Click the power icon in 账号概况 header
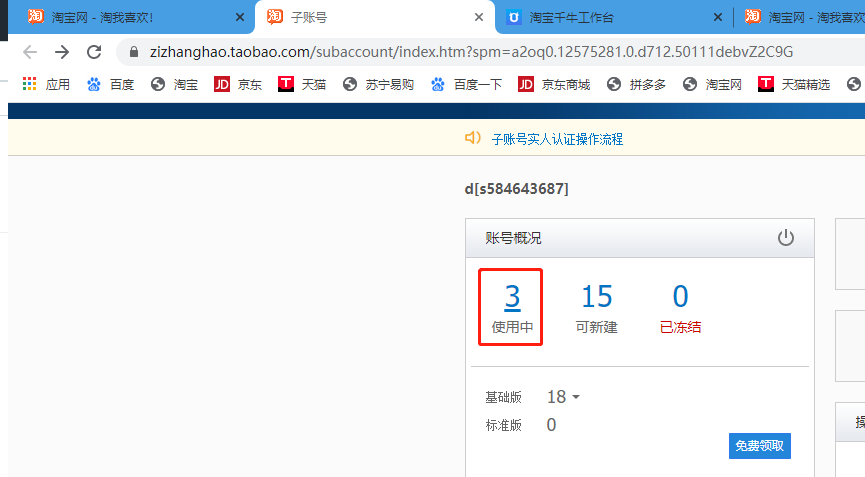 (x=786, y=238)
